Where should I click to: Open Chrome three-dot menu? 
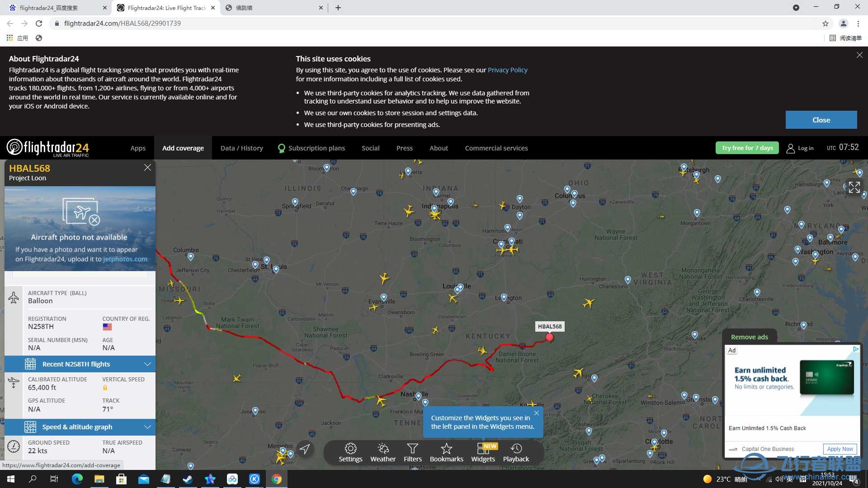(858, 23)
